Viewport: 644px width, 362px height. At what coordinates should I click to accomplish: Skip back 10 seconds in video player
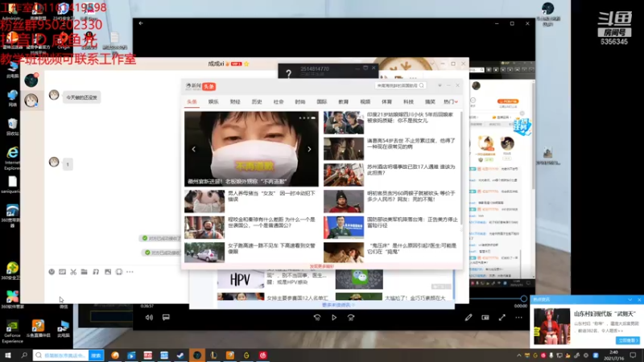[x=317, y=317]
